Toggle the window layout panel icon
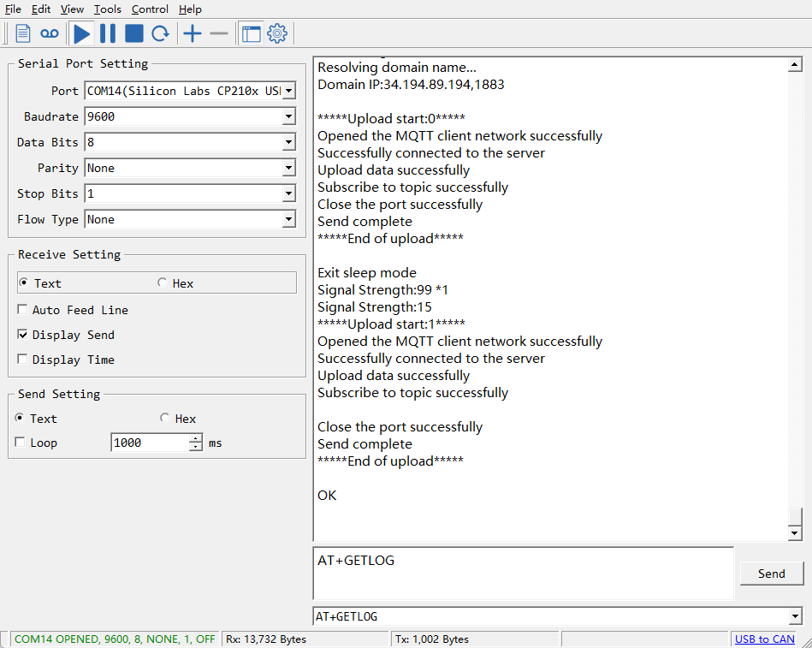812x648 pixels. click(x=252, y=33)
